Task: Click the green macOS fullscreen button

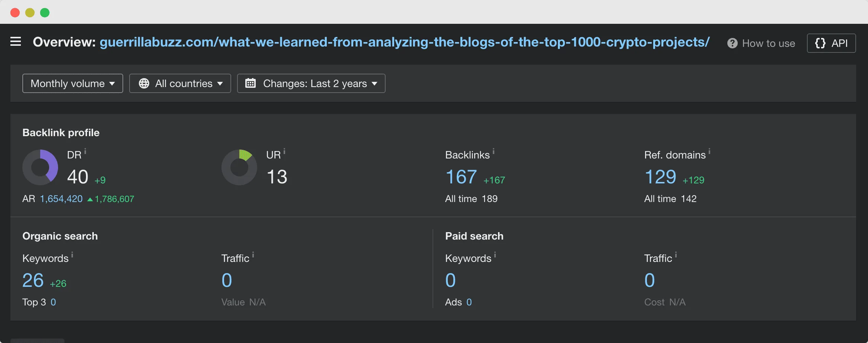Action: 45,13
